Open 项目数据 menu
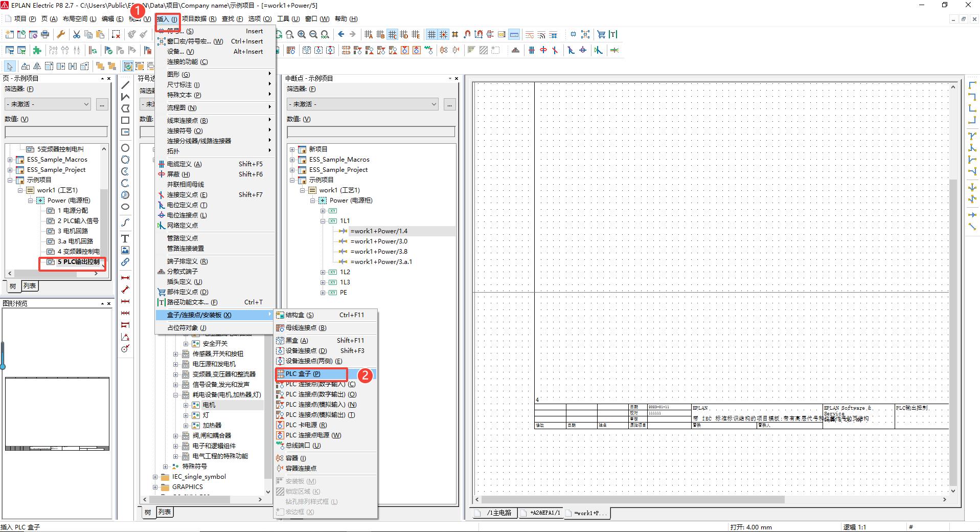 pos(199,19)
